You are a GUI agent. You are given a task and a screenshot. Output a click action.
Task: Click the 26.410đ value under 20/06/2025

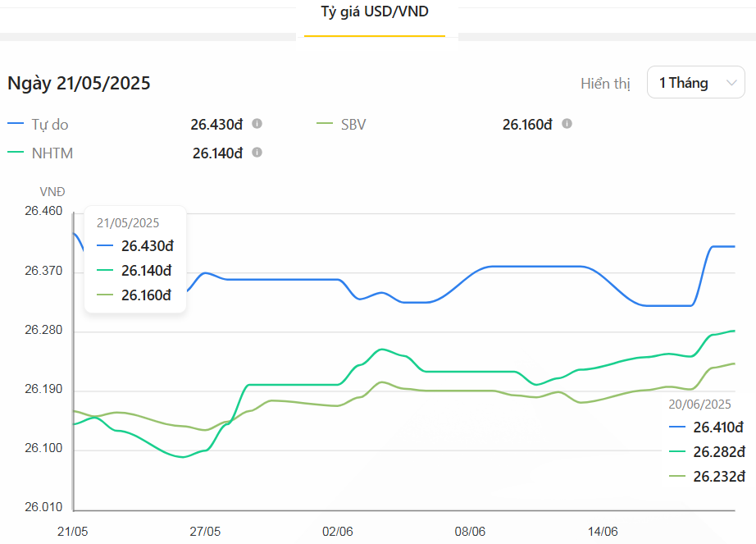pyautogui.click(x=718, y=427)
